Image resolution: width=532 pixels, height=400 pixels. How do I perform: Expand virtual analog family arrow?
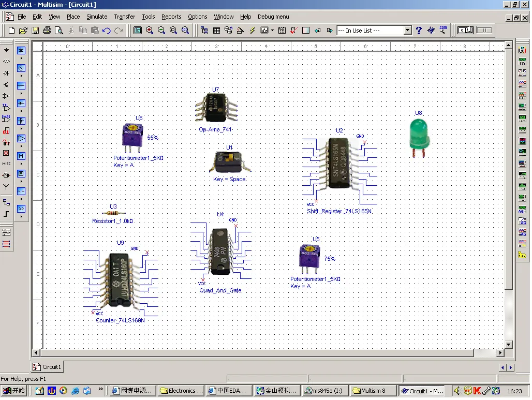[21, 146]
